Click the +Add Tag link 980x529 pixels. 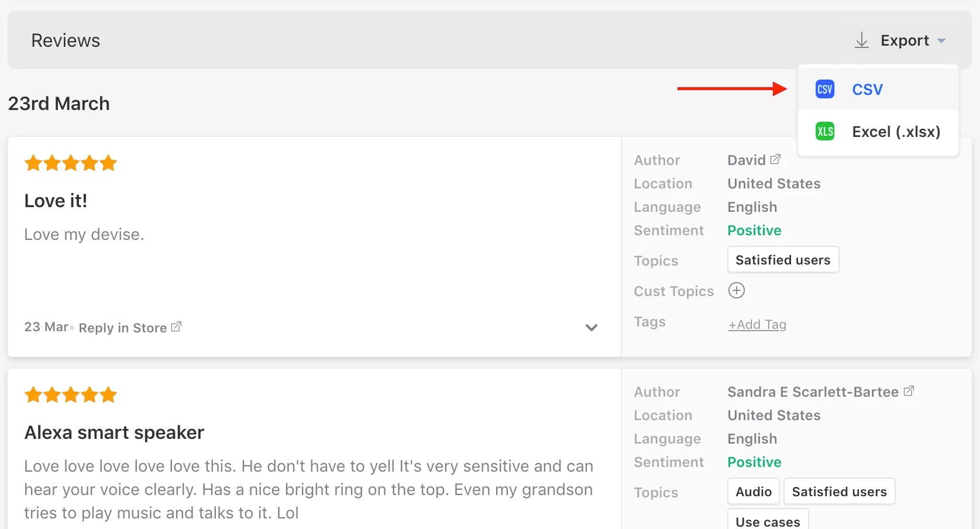(x=757, y=324)
